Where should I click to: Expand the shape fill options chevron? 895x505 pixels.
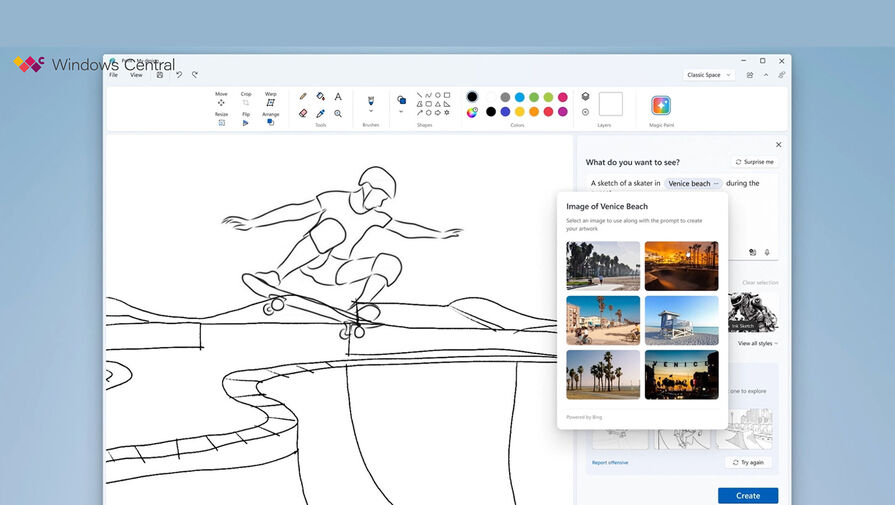click(x=401, y=112)
